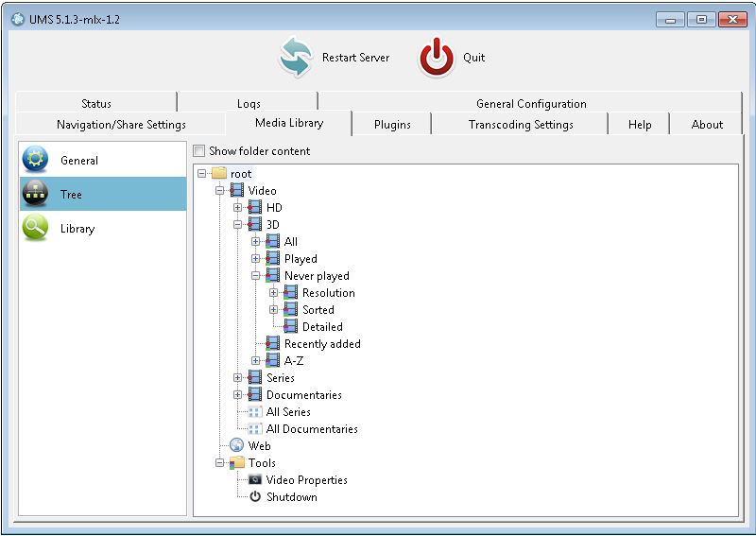Image resolution: width=756 pixels, height=536 pixels.
Task: Select the Recently added tree label
Action: click(x=322, y=343)
